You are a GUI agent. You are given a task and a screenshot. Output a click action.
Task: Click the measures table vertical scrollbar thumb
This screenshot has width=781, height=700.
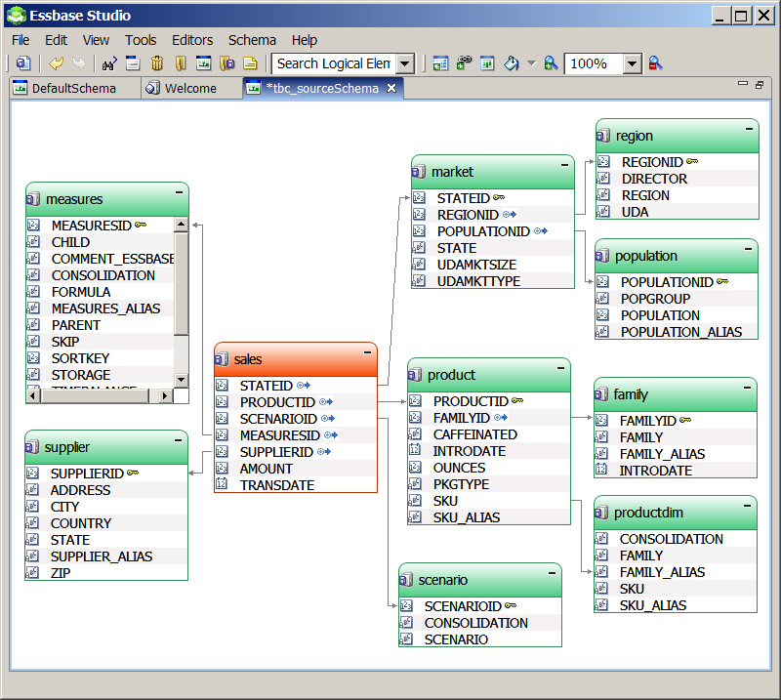click(181, 283)
